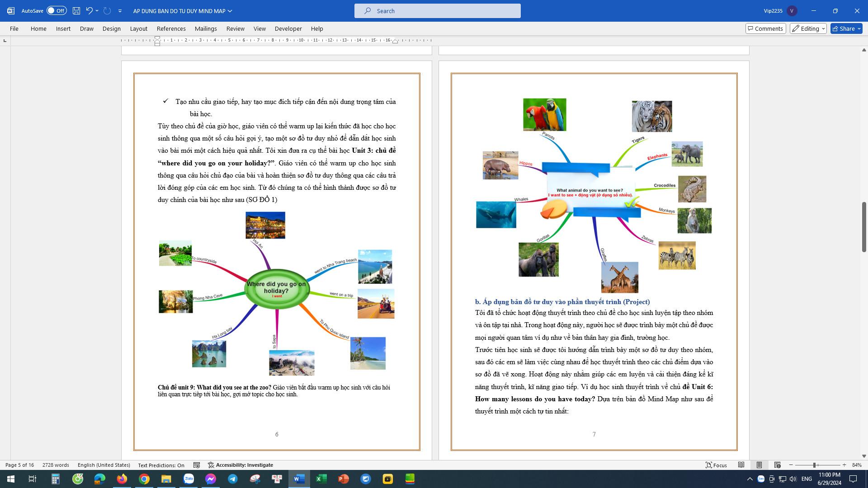Open document title dropdown AP DUNG BAN DO TU DUY

(x=183, y=11)
